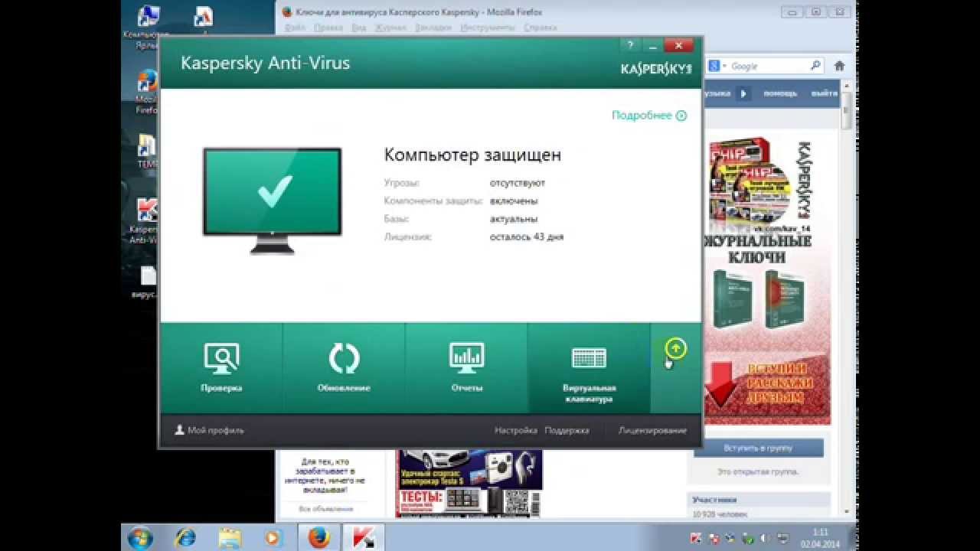Select the вирус file on the desktop
The image size is (980, 551).
145,283
